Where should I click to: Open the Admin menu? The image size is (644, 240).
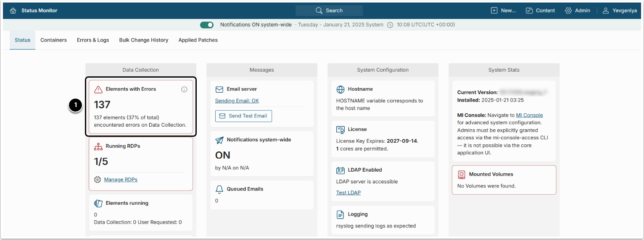[x=578, y=10]
